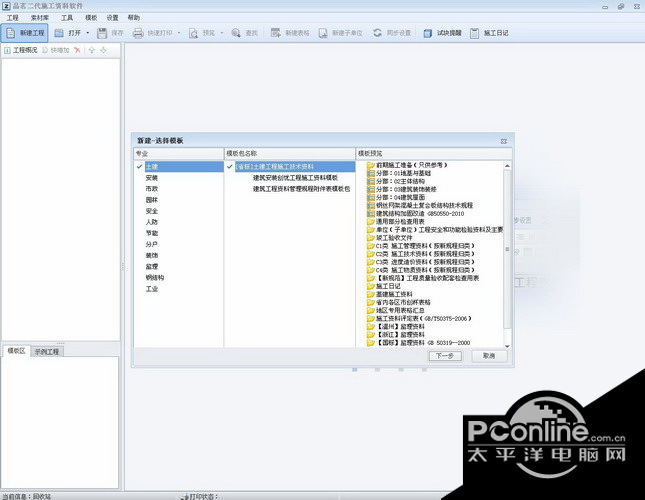Select the 建筑工程资料管理规程附件表模板包 template
Screen dimensions: 645x500
click(x=301, y=189)
